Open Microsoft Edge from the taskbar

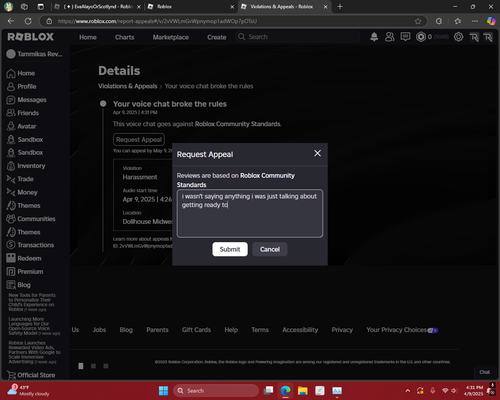[x=285, y=390]
